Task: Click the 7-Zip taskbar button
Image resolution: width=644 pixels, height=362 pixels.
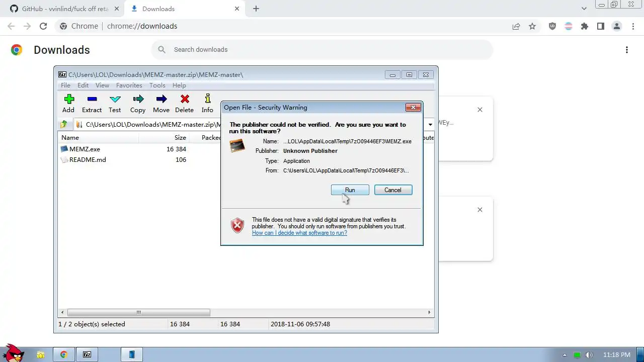Action: coord(87,355)
